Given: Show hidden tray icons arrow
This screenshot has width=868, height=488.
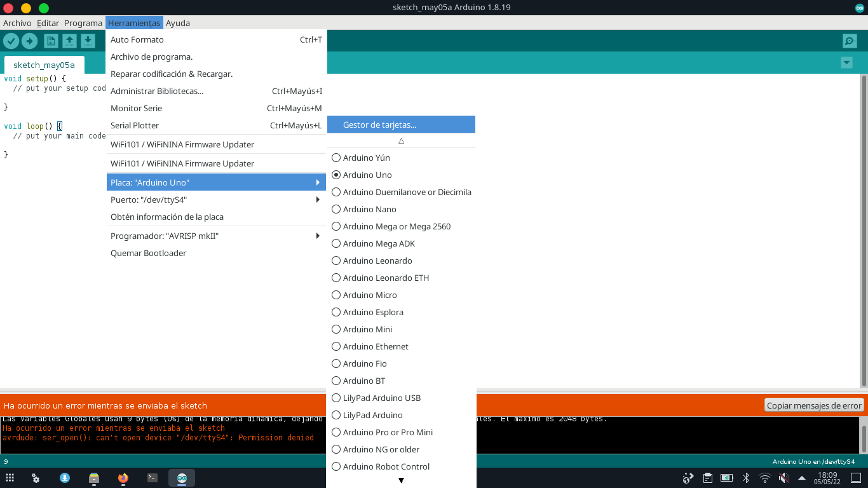Looking at the screenshot, I should coord(802,478).
